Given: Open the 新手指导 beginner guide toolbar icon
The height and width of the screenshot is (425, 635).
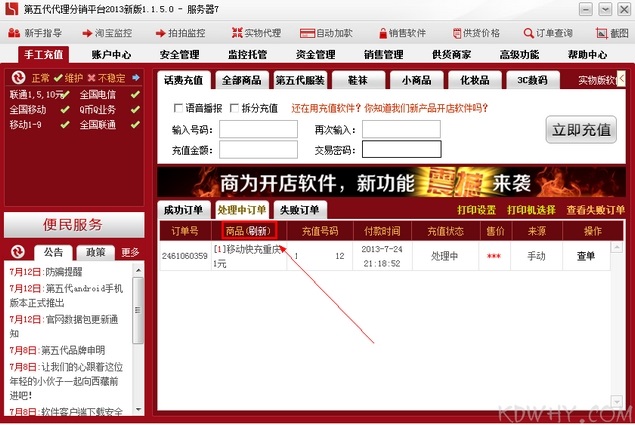Looking at the screenshot, I should tap(39, 32).
